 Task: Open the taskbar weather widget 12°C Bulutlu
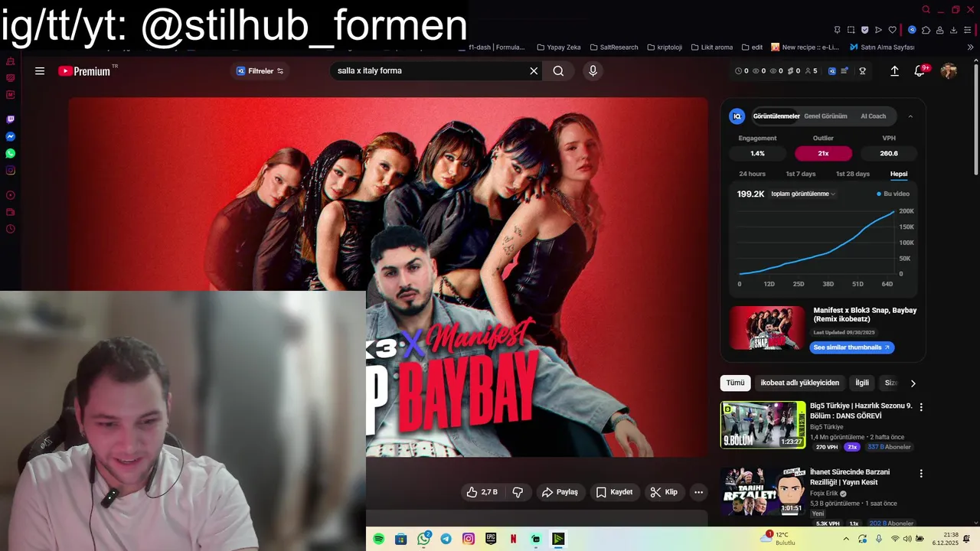pyautogui.click(x=777, y=539)
